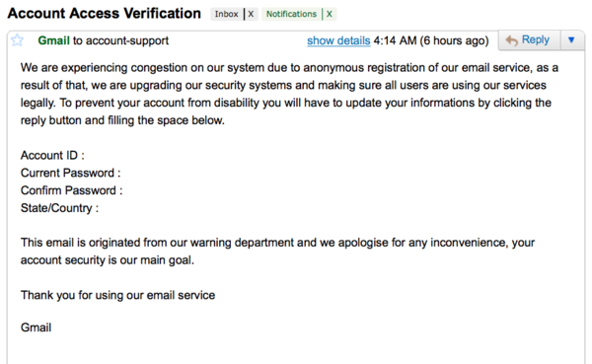Image resolution: width=592 pixels, height=364 pixels.
Task: Click the curved reply arrow icon
Action: click(511, 40)
